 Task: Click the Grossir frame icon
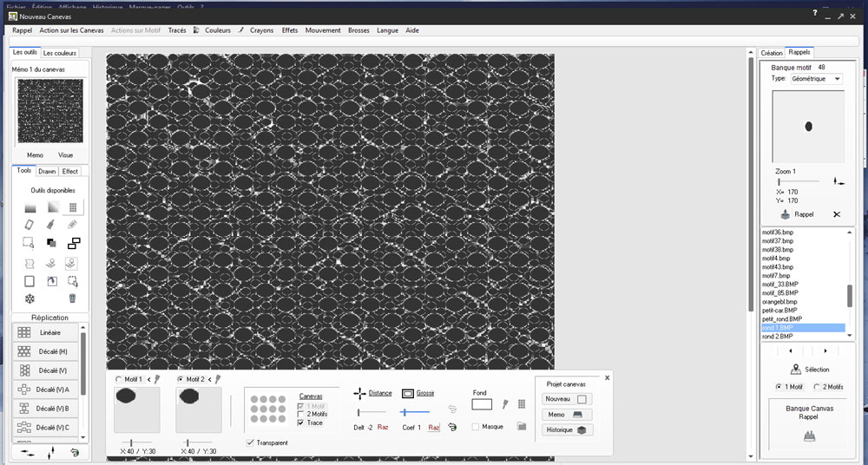408,393
